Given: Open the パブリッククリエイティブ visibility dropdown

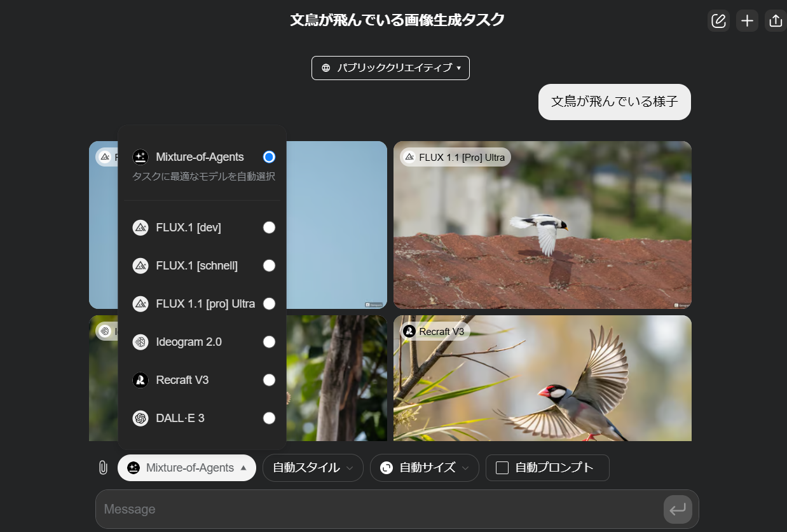Looking at the screenshot, I should [390, 68].
